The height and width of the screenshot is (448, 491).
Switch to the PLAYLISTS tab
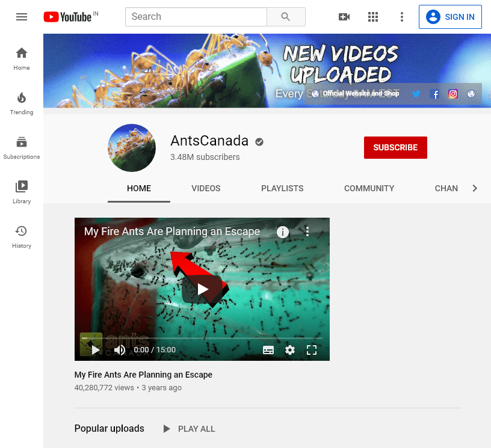click(282, 188)
